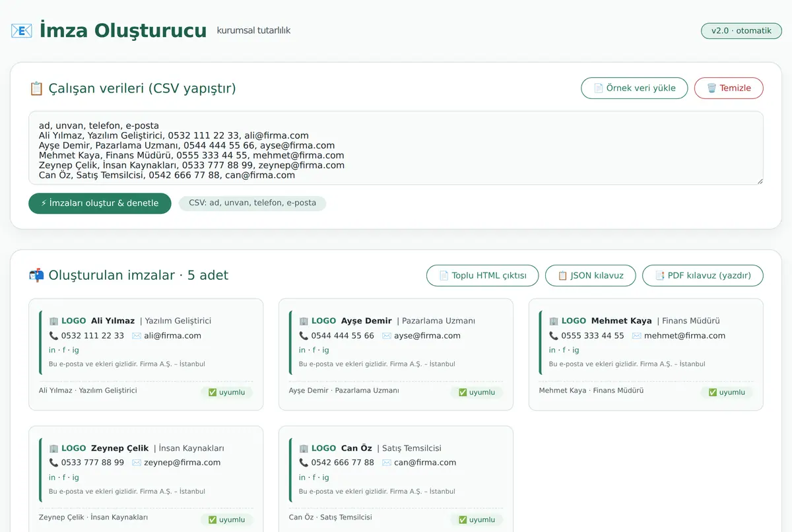Export Toplu HTML çıktısı
The width and height of the screenshot is (792, 532).
482,275
